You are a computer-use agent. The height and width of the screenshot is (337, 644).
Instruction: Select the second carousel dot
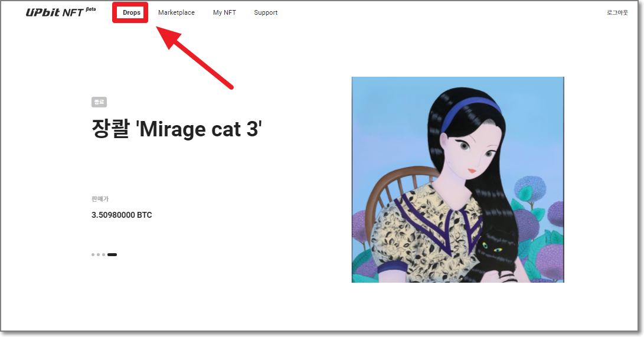click(x=98, y=254)
